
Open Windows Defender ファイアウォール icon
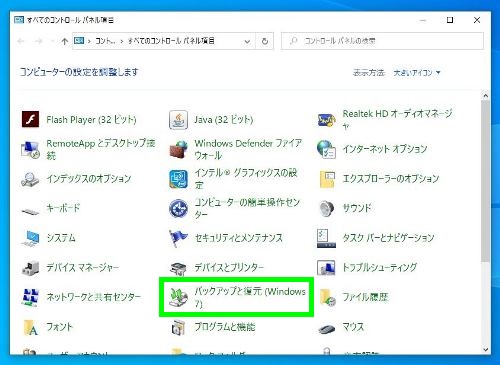point(178,149)
